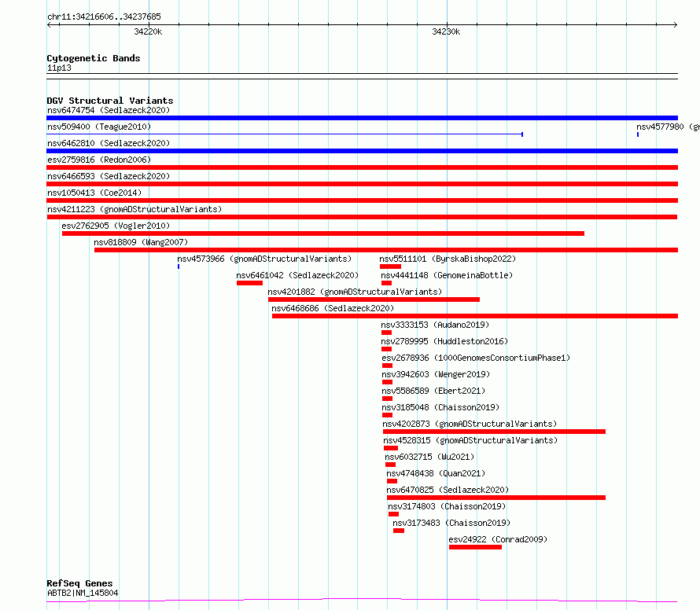
Task: Click the esv2759816 red bar
Action: click(x=362, y=167)
